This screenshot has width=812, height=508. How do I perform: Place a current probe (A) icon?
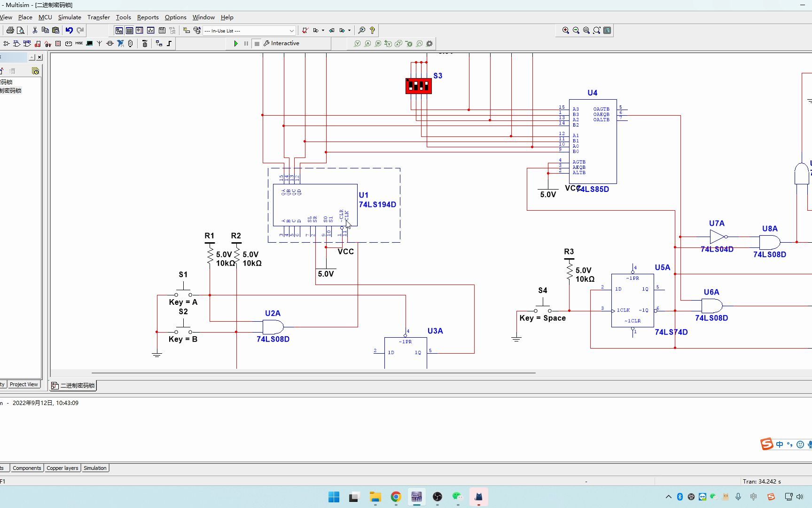(x=367, y=43)
